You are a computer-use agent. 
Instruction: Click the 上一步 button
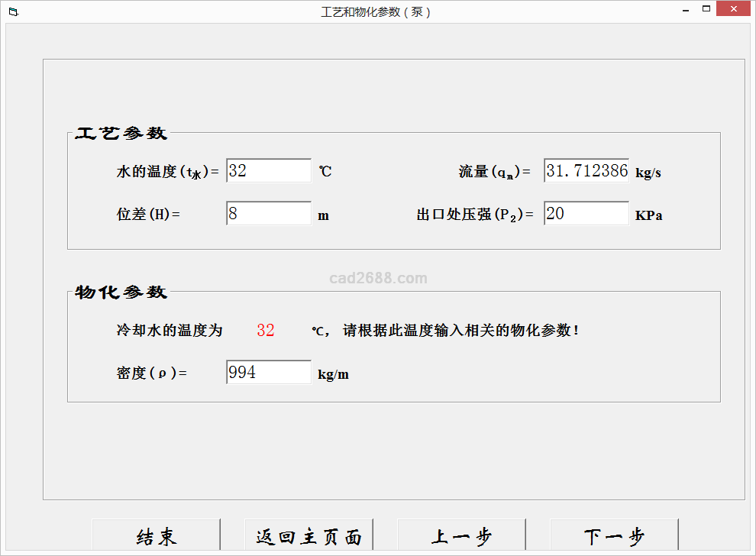pyautogui.click(x=461, y=536)
